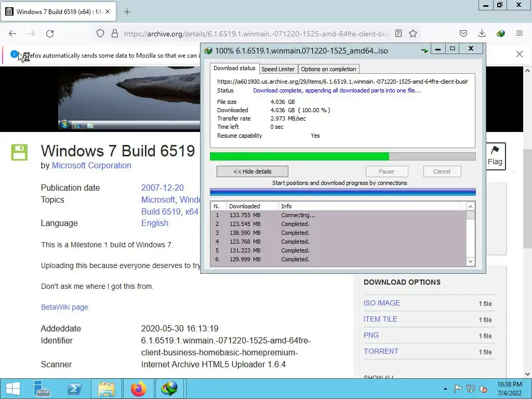532x399 pixels.
Task: Click the page scrollbar down arrow
Action: click(x=527, y=374)
